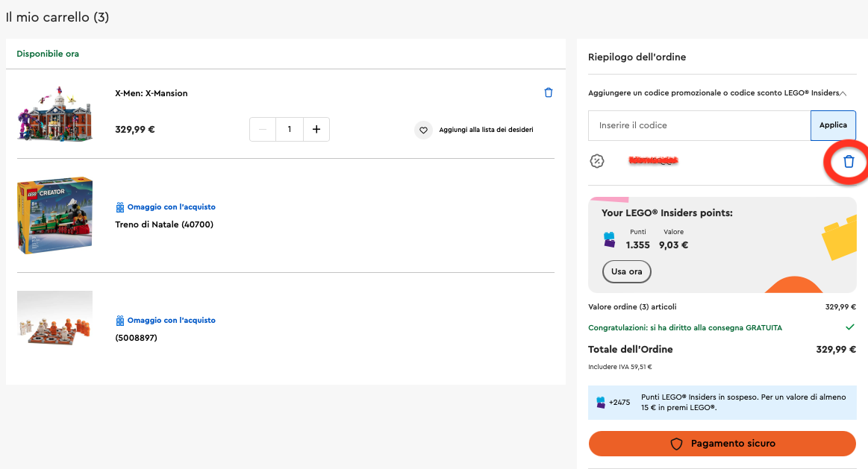Proceed with 'Pagamento sicuro' checkout button
This screenshot has height=469, width=868.
click(x=722, y=444)
